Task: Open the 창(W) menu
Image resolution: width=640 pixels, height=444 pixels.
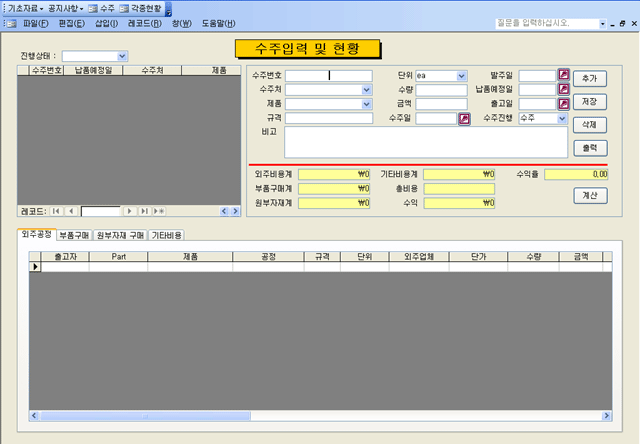Action: tap(182, 23)
